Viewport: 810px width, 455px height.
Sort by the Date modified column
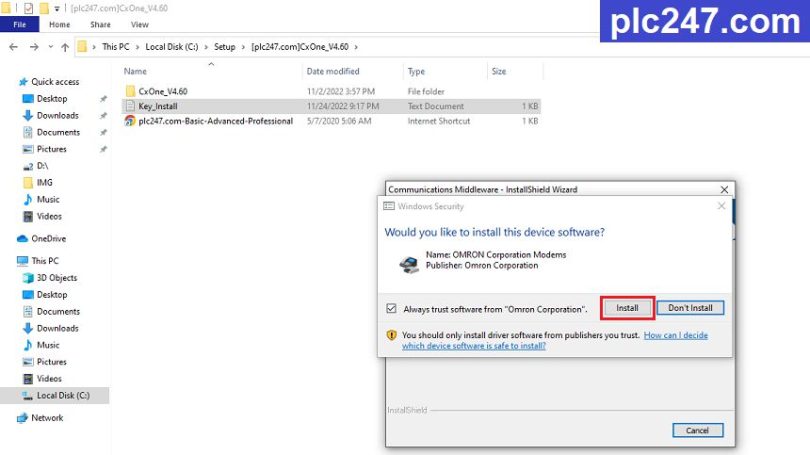pos(333,71)
